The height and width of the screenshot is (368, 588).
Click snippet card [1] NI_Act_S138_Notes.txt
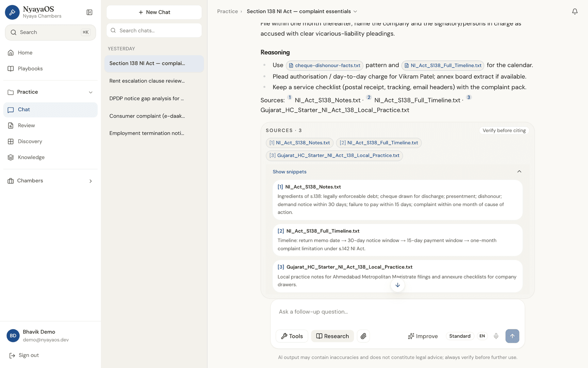[x=398, y=200]
